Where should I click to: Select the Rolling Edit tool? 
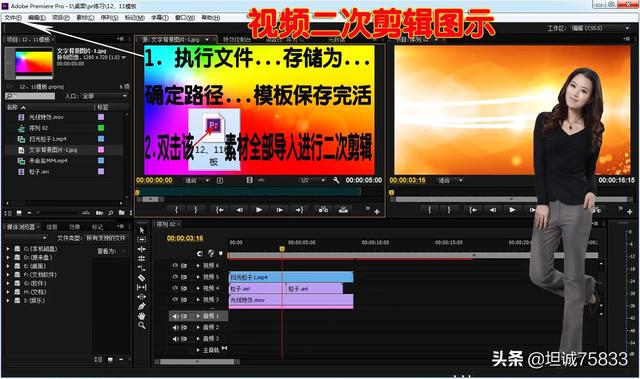(x=142, y=258)
